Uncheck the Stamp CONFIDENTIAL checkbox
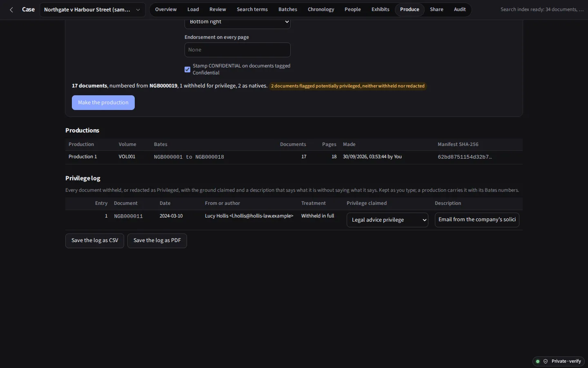 (x=187, y=70)
